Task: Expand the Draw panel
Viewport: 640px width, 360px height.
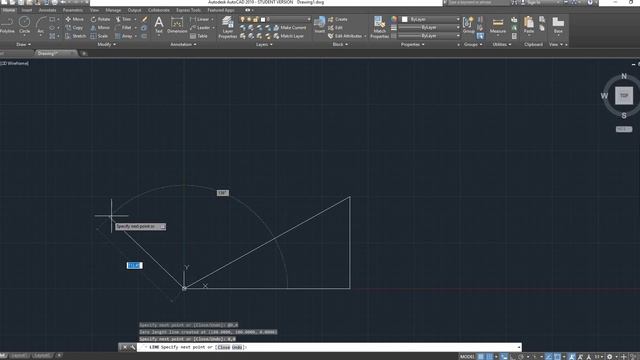Action: [x=23, y=44]
